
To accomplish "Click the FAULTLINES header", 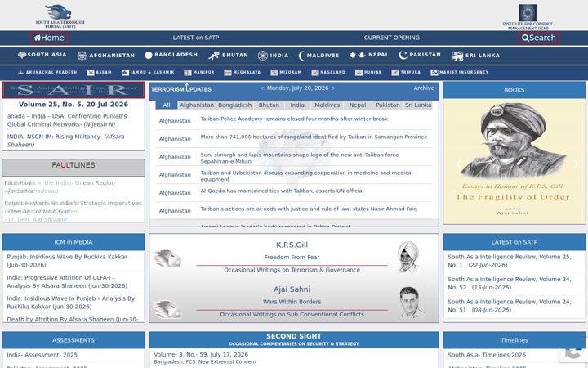I will point(73,165).
